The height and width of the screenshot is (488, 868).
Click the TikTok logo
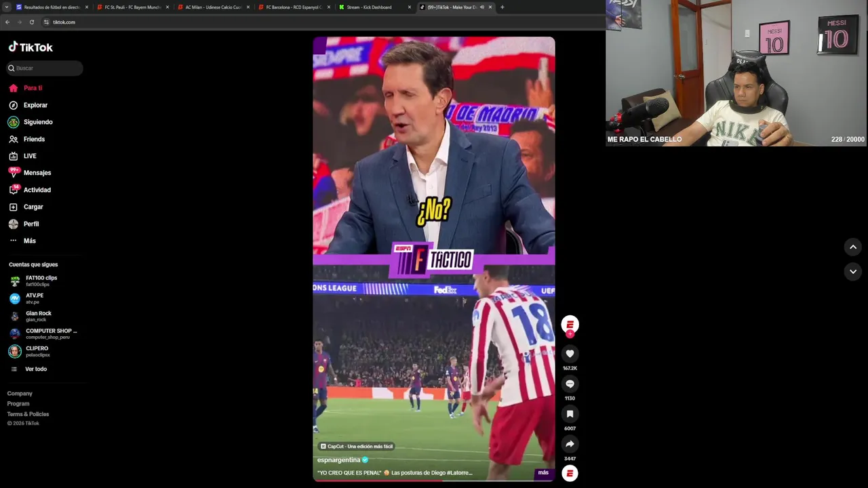click(31, 47)
